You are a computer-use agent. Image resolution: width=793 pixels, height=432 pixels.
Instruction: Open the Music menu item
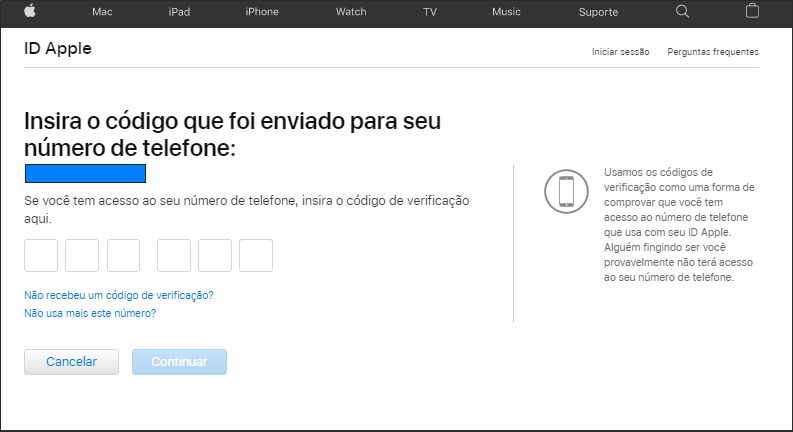506,12
